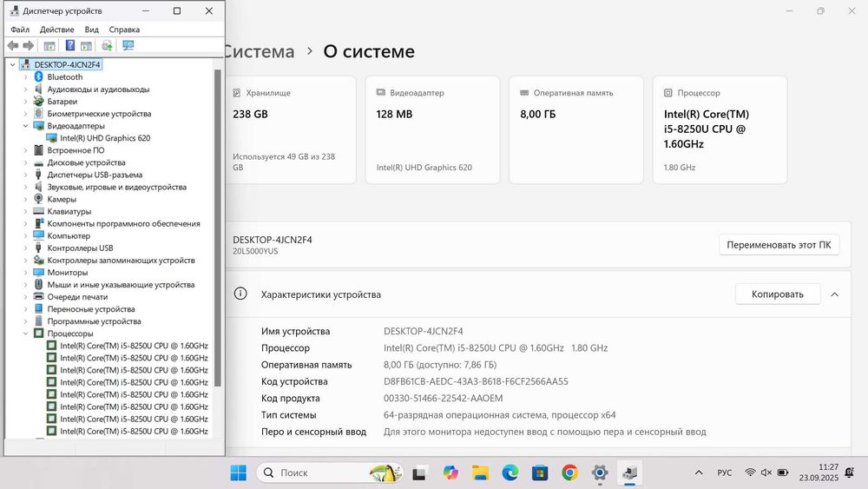Click the scan for hardware changes monitor icon
868x489 pixels.
point(128,45)
